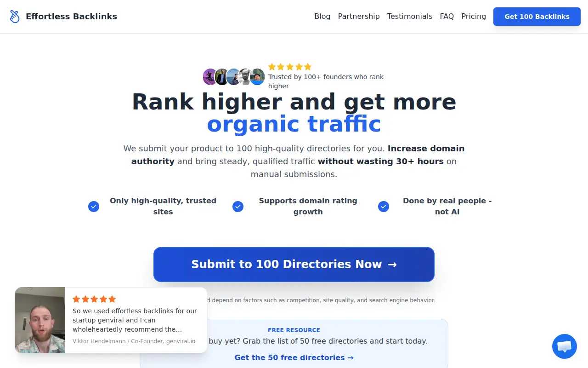Click the Viktor Hendelmann / Co-Founder caption

click(x=134, y=341)
